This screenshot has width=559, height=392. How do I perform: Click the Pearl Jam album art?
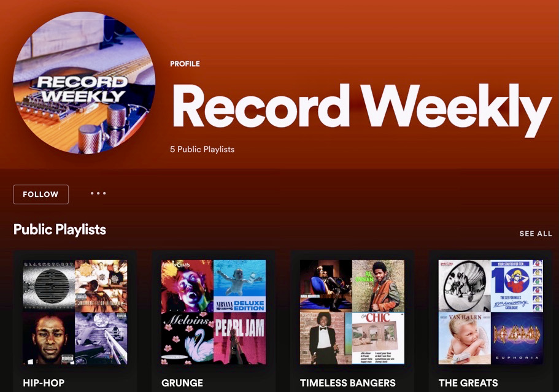tap(240, 339)
